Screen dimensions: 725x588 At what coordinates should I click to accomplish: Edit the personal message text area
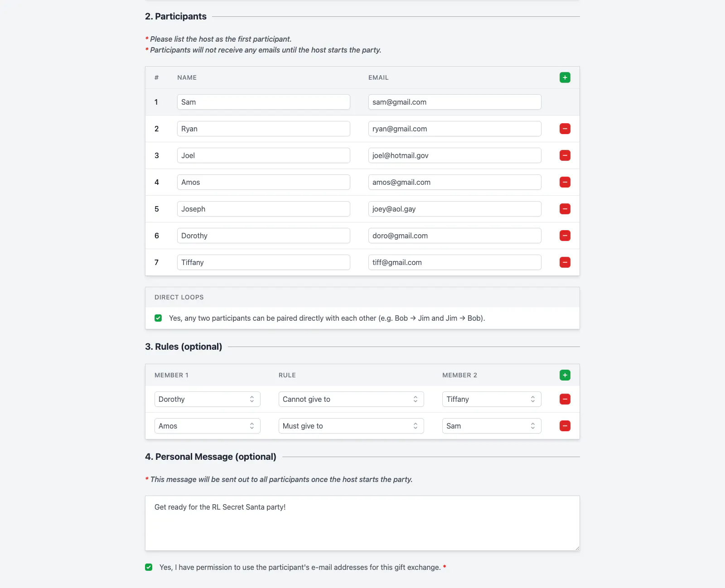(x=362, y=523)
